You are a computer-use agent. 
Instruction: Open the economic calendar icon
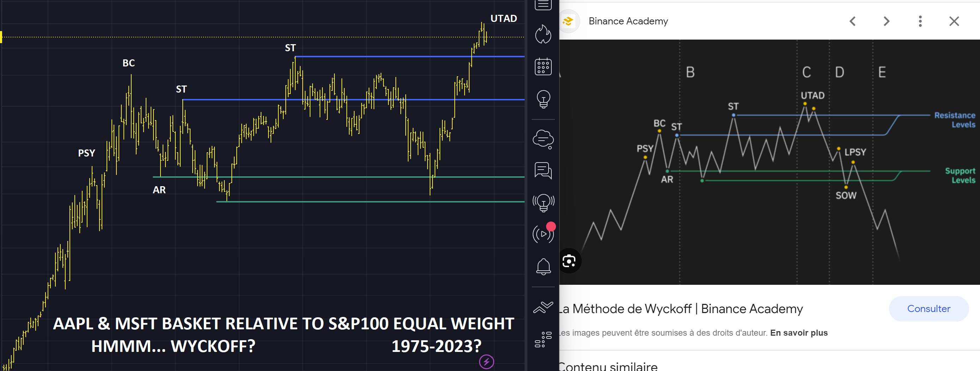(x=543, y=67)
